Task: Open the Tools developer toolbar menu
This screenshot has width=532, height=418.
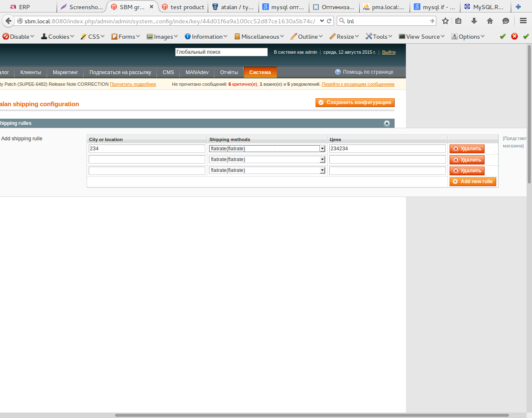Action: (x=379, y=37)
